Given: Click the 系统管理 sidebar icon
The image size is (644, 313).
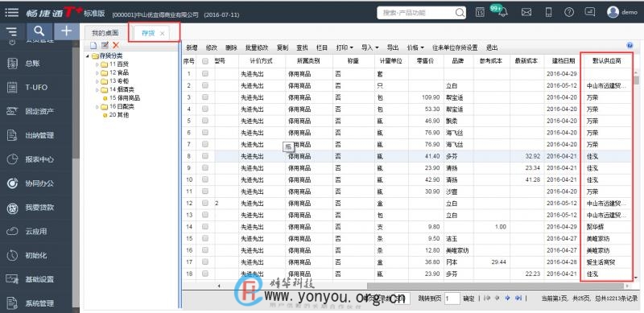Looking at the screenshot, I should pos(12,303).
